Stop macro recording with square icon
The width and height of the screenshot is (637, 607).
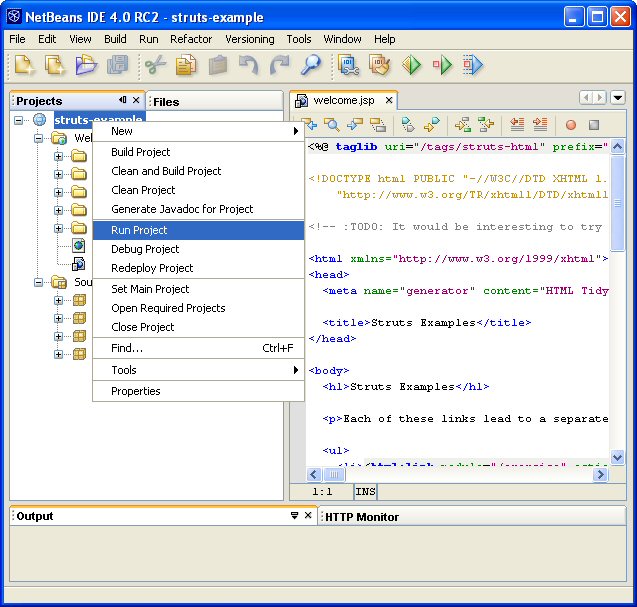pos(594,125)
